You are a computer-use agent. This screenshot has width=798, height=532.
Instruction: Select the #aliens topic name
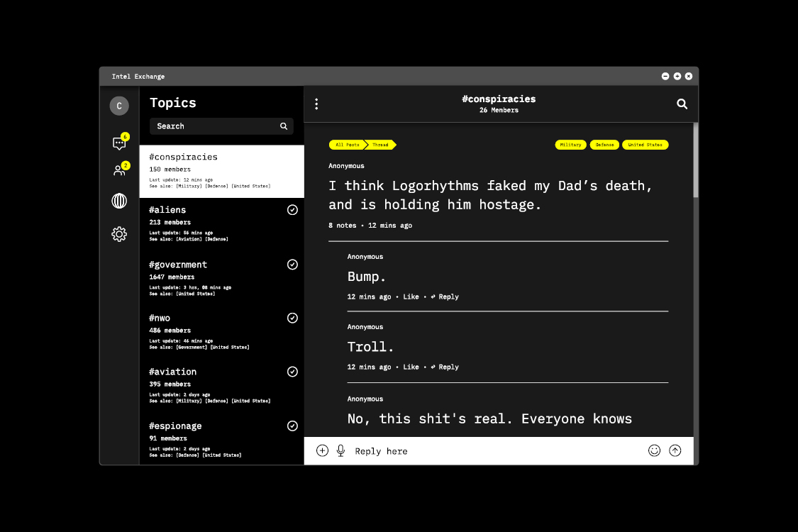point(167,210)
